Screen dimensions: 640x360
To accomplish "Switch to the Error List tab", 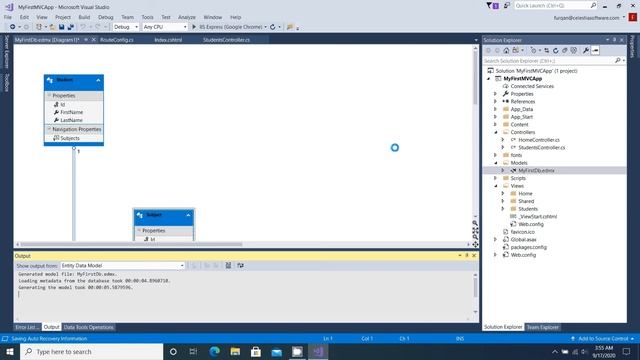I will pos(27,327).
